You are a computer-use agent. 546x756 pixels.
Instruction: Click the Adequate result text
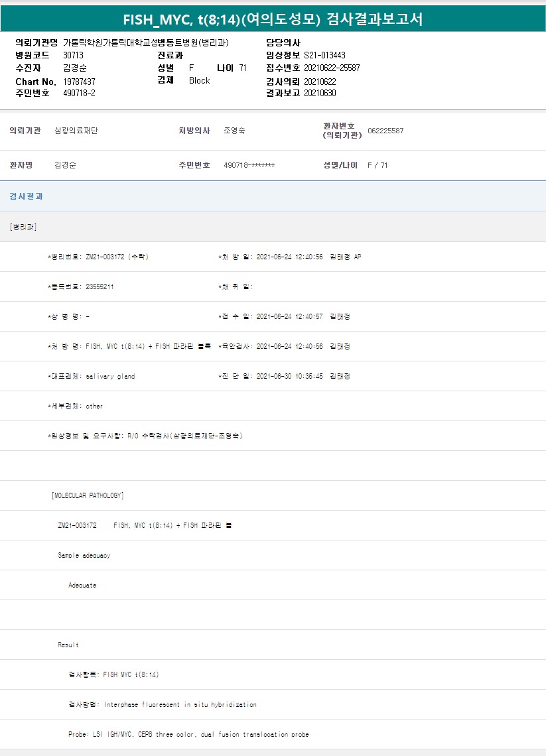(82, 585)
